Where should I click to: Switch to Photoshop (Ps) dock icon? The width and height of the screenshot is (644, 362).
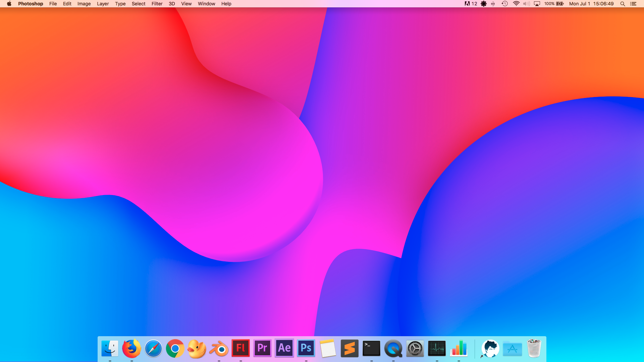click(x=306, y=348)
